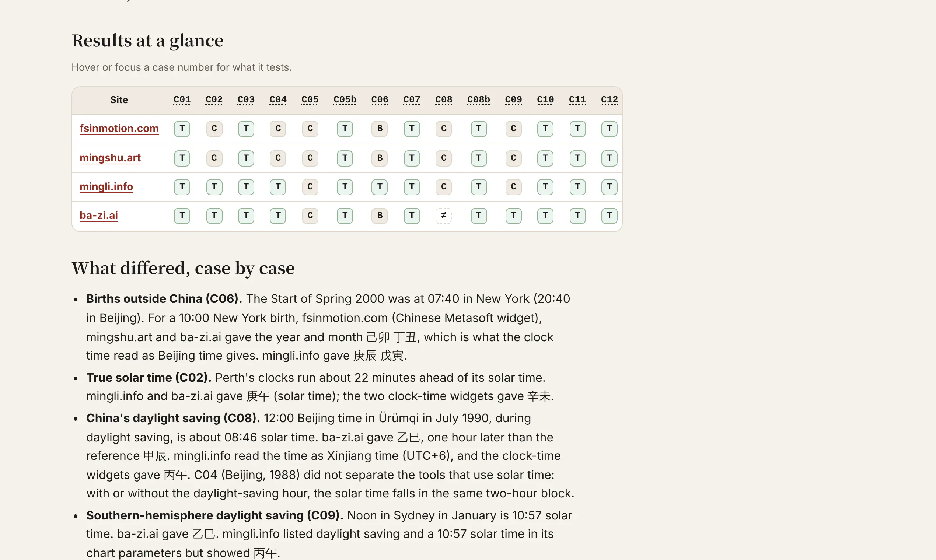Click the B badge in ba-zi.ai row
The image size is (936, 560).
(380, 216)
